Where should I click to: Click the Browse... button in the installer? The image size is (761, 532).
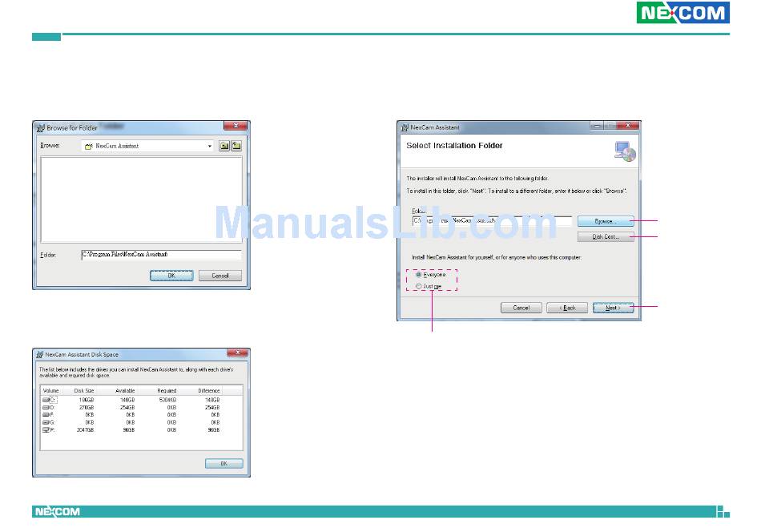coord(606,221)
